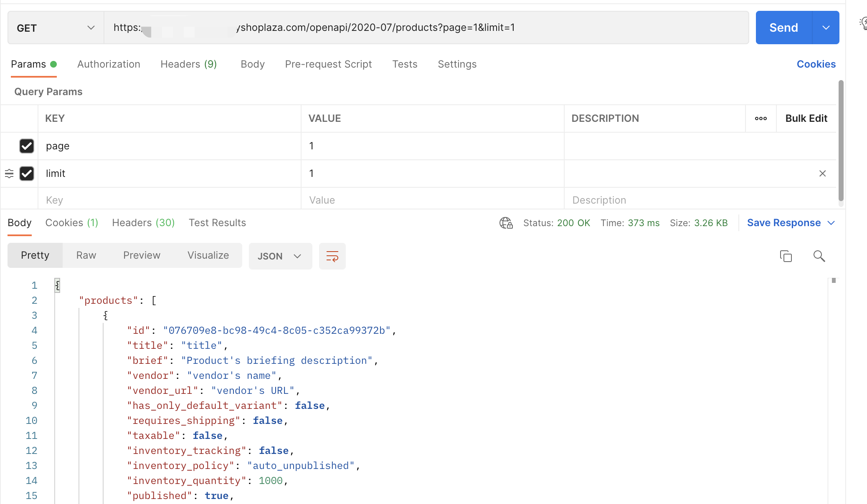Delete the limit parameter row
Image resolution: width=867 pixels, height=504 pixels.
(822, 174)
